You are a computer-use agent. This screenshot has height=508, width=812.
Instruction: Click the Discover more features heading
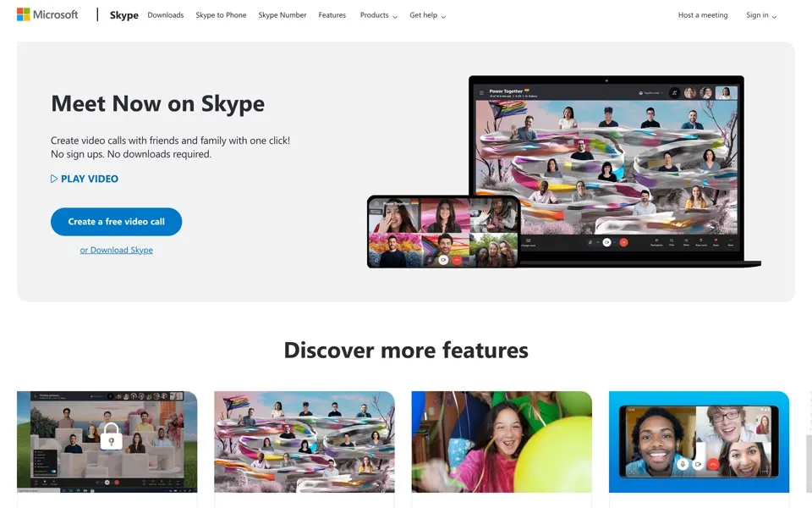[x=406, y=351]
